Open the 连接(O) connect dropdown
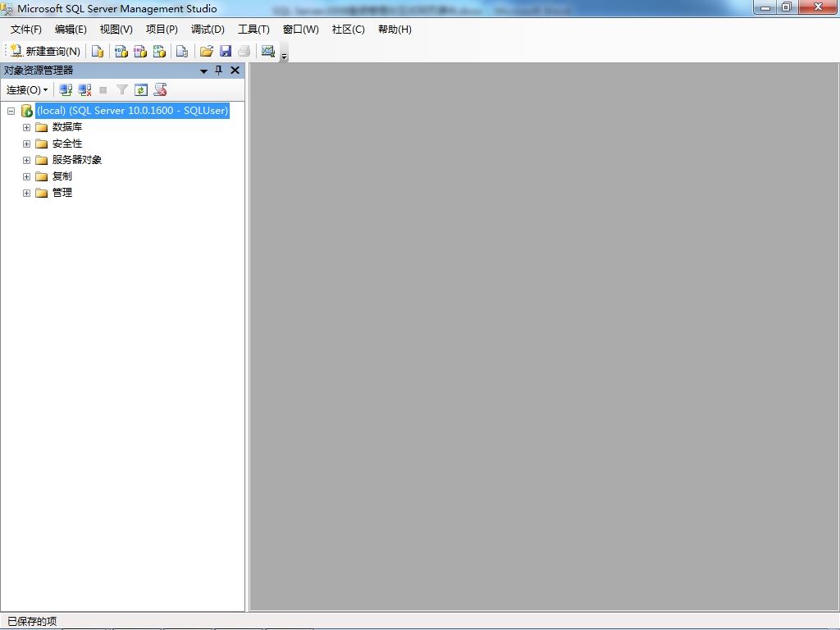The width and height of the screenshot is (840, 630). click(x=27, y=90)
